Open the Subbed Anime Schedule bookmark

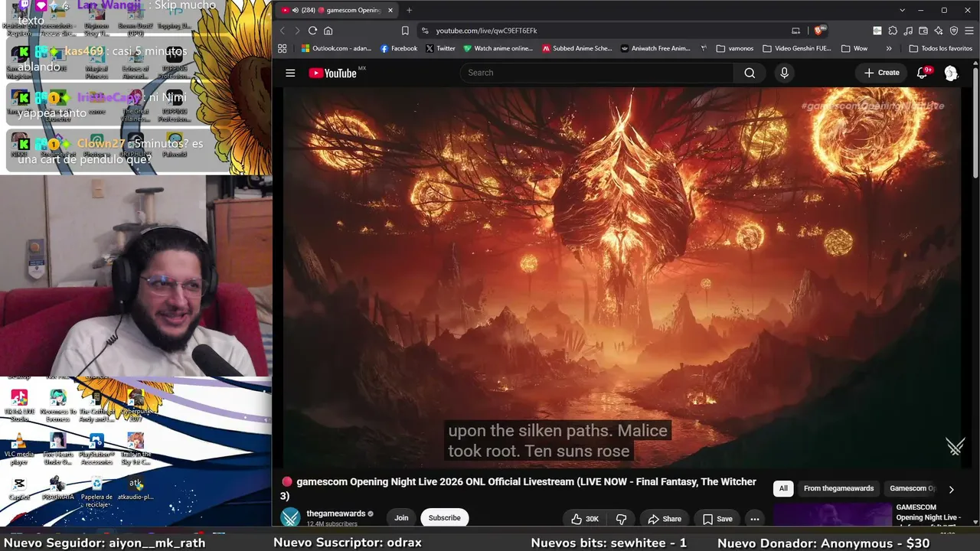click(577, 48)
